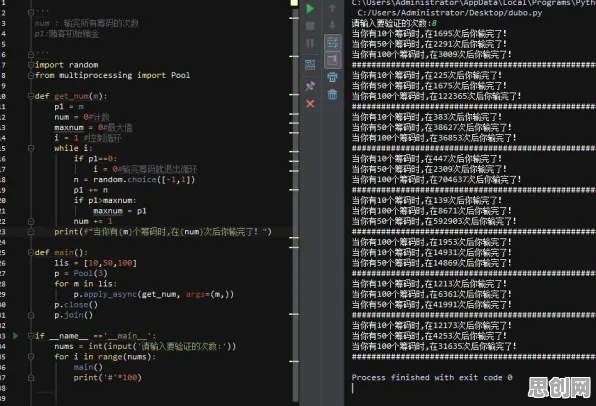The width and height of the screenshot is (596, 406).
Task: Click console line with 122365次
Action: [x=437, y=96]
